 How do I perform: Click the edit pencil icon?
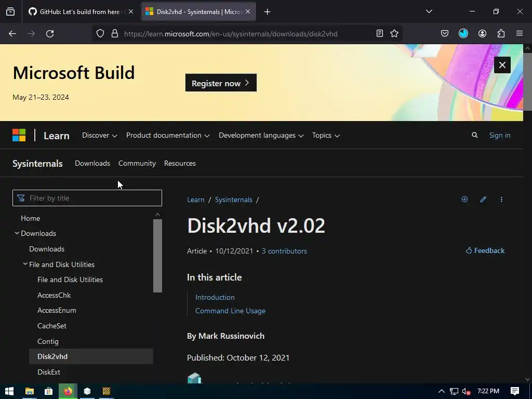[483, 199]
